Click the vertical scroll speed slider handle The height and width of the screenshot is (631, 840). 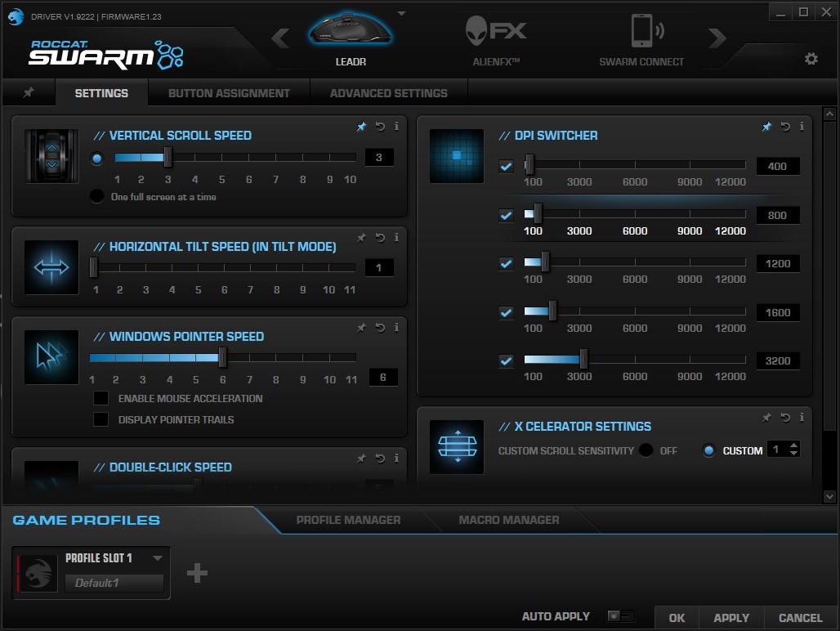[x=168, y=157]
